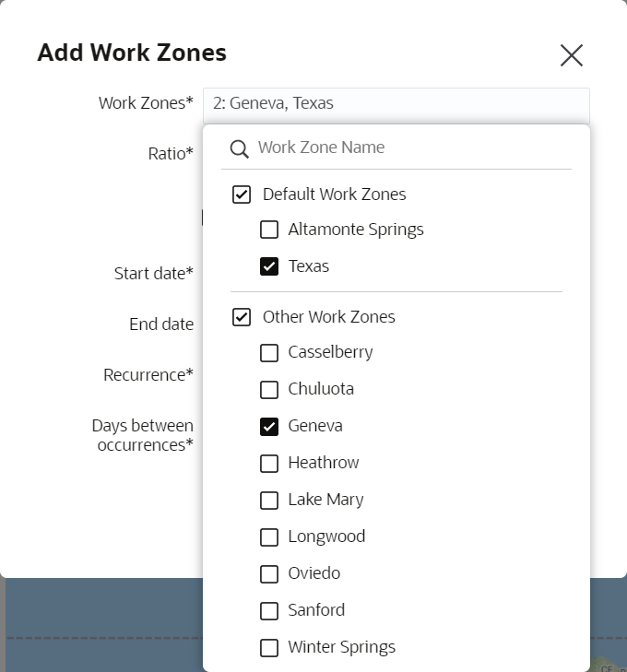
Task: Select the Heathrow work zone checkbox
Action: [269, 463]
